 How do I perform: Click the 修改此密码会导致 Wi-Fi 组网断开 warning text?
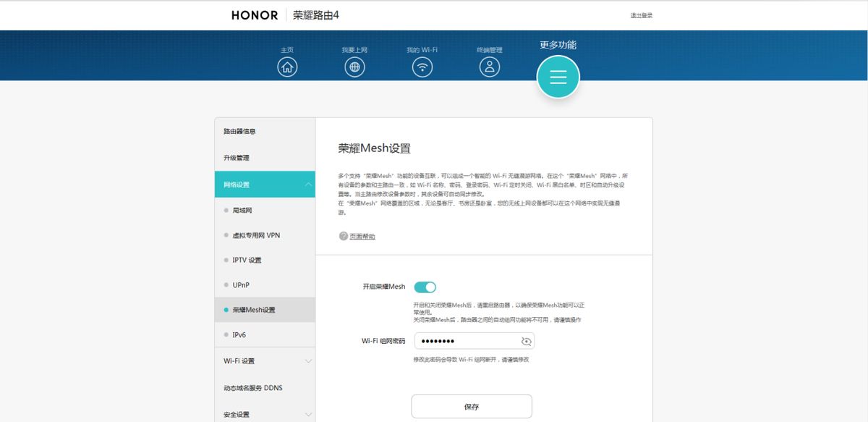coord(471,360)
